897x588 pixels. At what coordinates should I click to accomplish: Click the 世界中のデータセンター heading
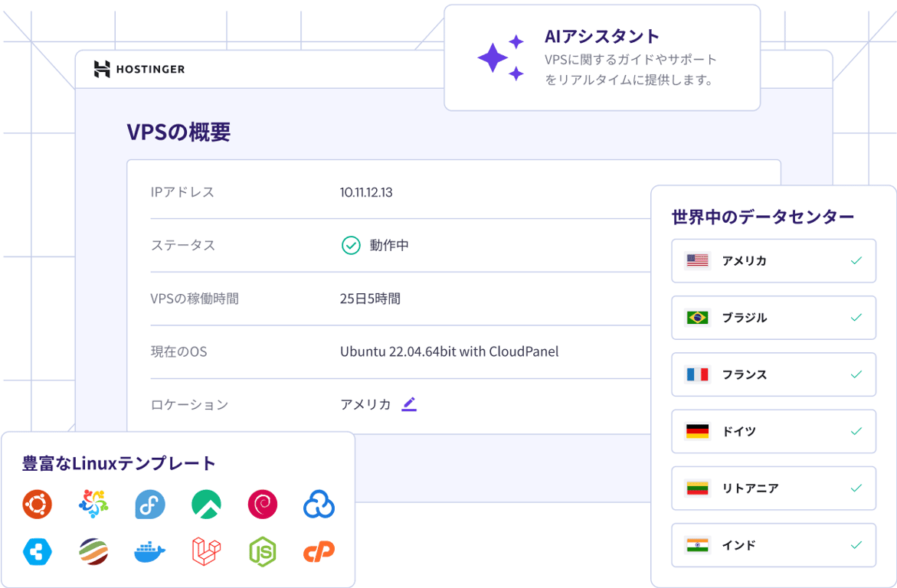point(762,217)
